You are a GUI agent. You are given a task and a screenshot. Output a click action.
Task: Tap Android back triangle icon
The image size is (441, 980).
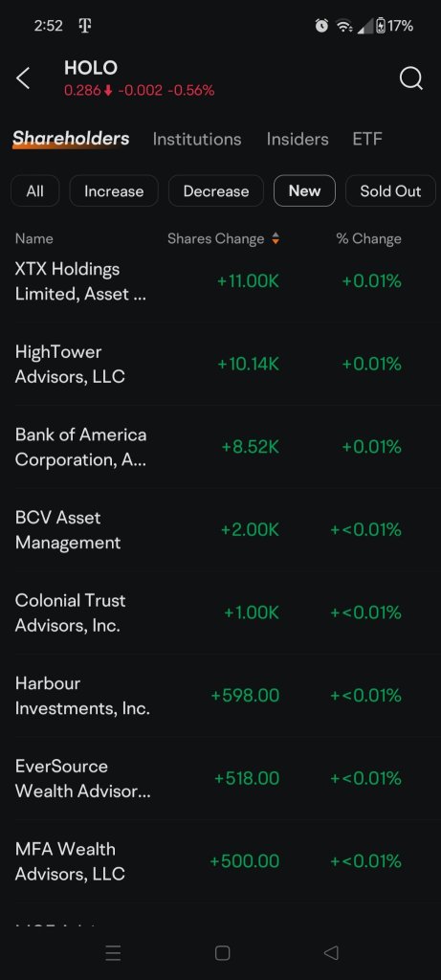331,952
